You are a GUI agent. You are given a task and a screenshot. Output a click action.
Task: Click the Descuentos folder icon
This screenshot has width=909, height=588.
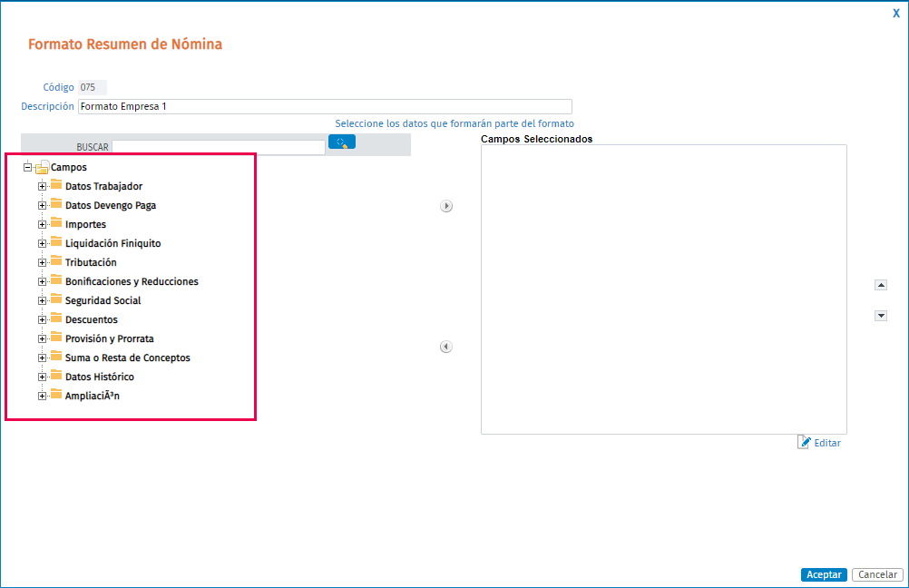pos(56,318)
